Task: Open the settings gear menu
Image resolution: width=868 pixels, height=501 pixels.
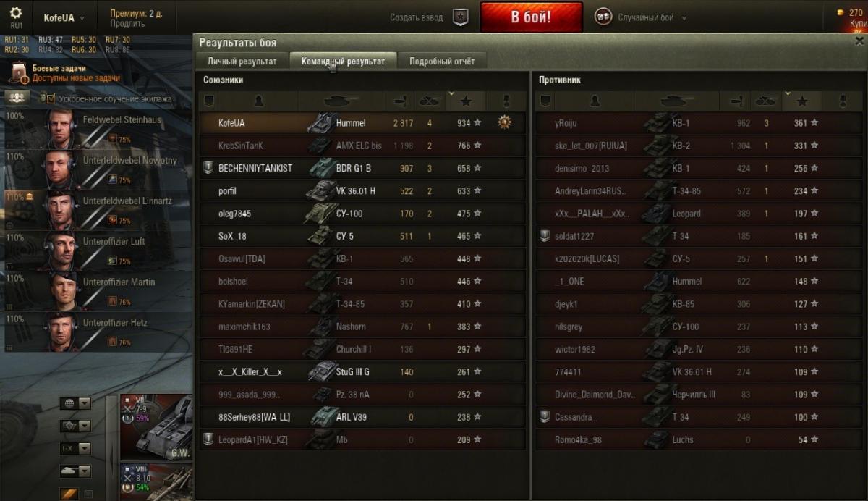Action: (16, 13)
